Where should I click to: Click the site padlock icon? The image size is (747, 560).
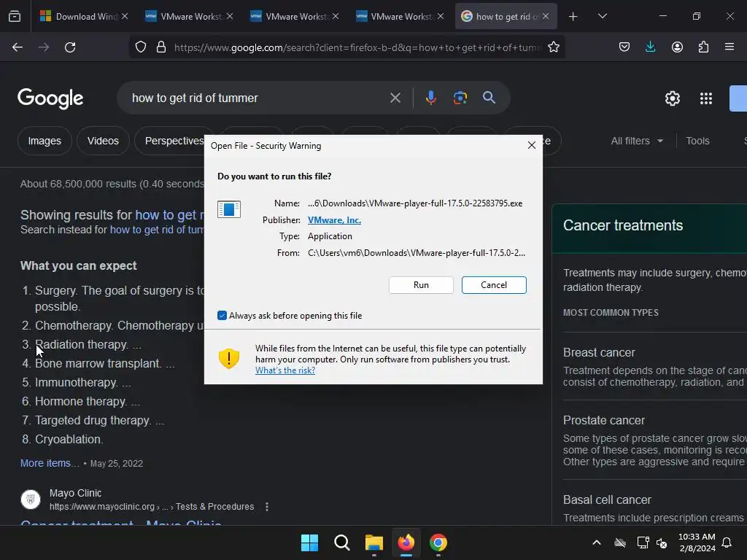point(161,47)
